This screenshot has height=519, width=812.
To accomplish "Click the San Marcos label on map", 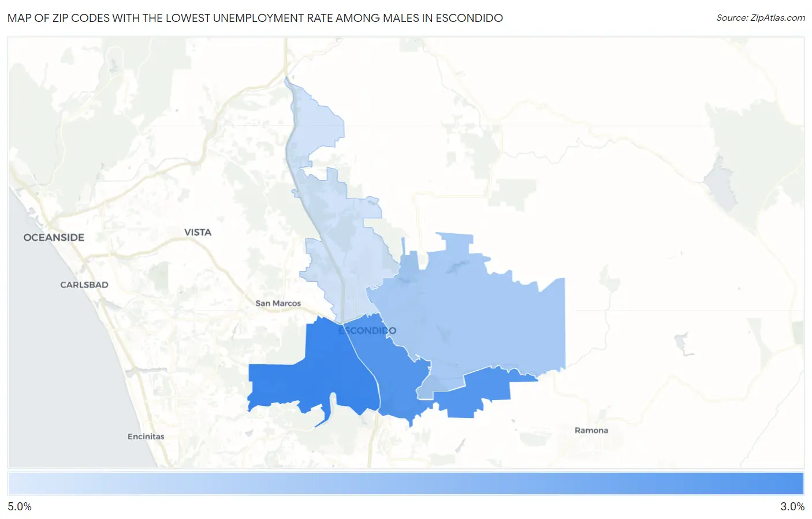I will [x=278, y=303].
